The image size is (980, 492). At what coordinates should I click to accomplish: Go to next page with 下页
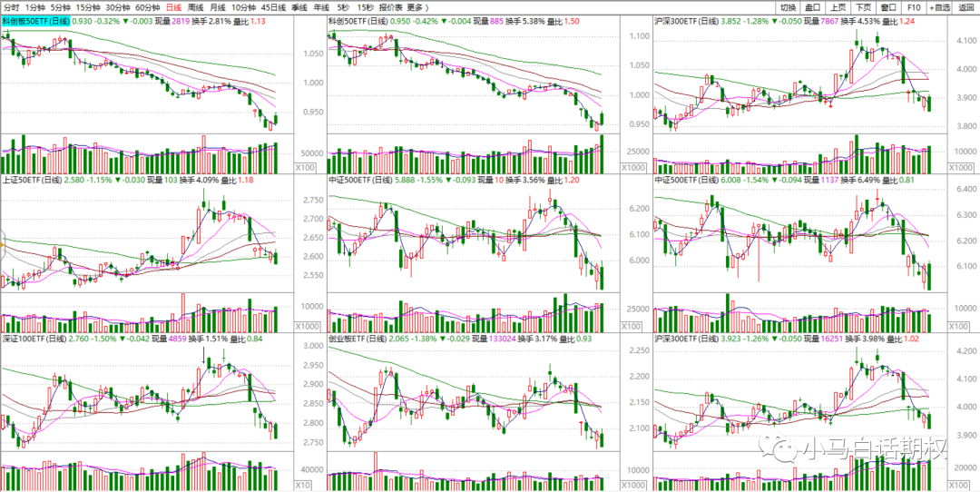[x=865, y=7]
